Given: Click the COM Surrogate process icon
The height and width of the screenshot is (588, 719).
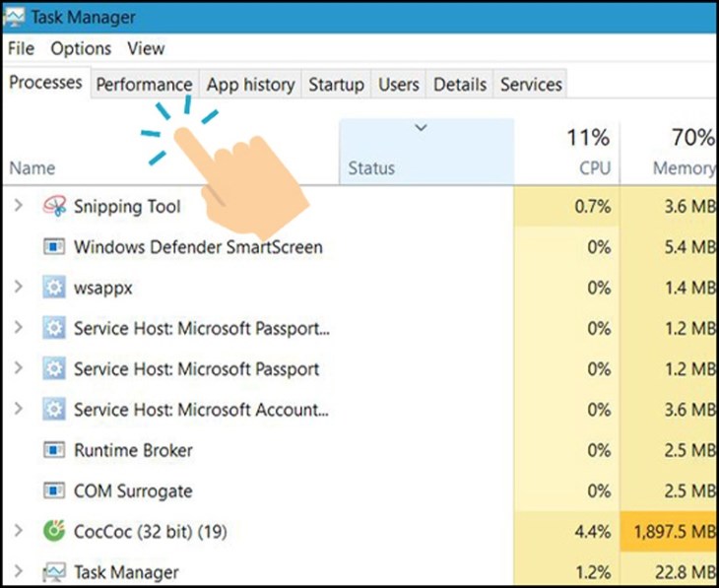Looking at the screenshot, I should tap(54, 491).
